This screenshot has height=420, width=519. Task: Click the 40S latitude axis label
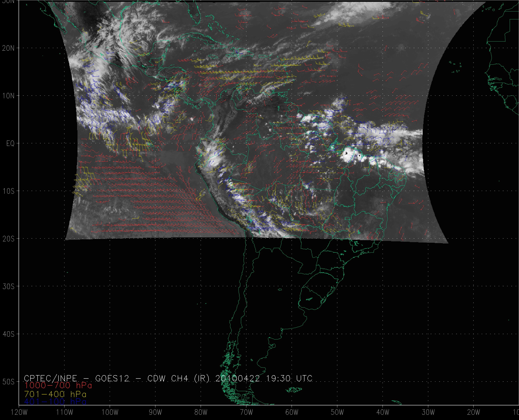[9, 334]
